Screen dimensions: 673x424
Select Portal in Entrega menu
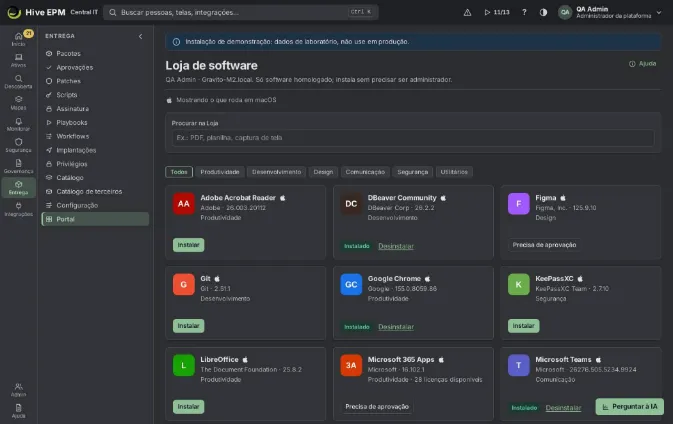point(95,219)
